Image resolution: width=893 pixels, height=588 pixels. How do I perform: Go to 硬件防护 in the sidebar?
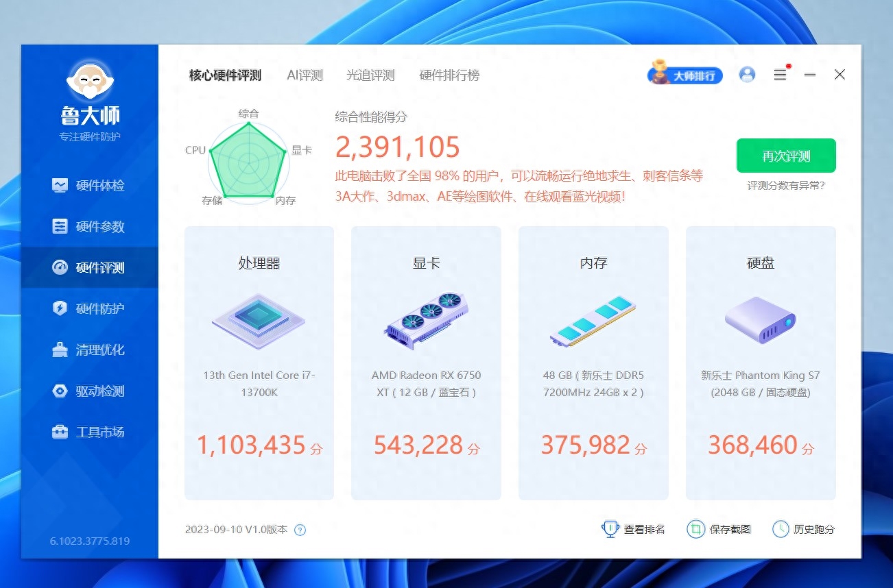[89, 309]
